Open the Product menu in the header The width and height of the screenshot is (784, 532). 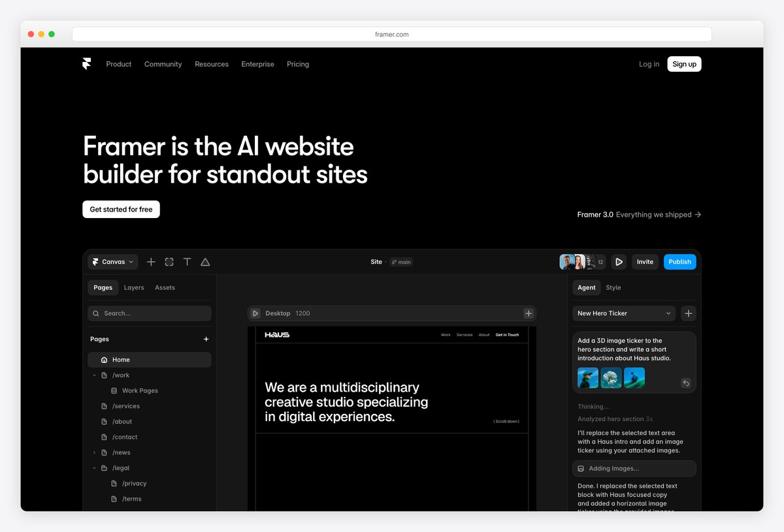coord(119,64)
